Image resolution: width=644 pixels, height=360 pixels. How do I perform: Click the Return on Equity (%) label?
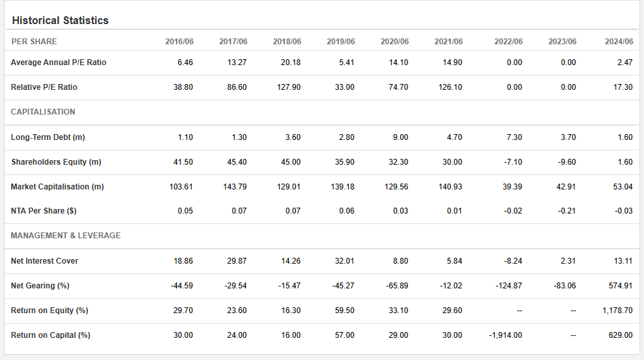(50, 311)
